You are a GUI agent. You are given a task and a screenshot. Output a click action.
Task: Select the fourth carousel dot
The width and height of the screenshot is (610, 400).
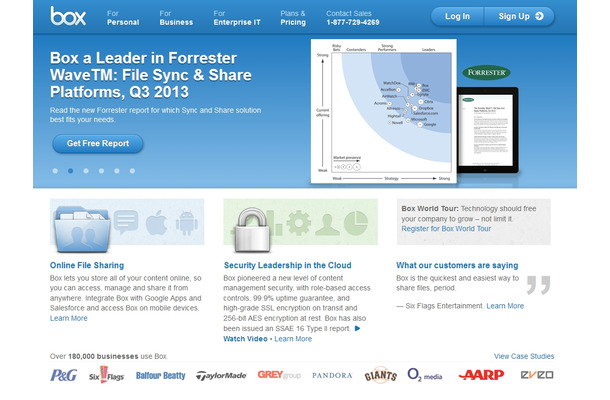(102, 171)
